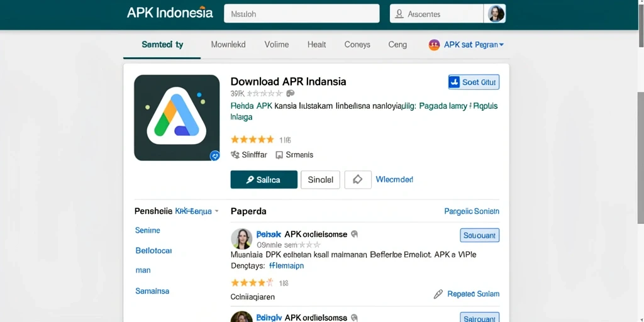This screenshot has width=644, height=322.
Task: Open the Wlecmded link
Action: (x=394, y=179)
